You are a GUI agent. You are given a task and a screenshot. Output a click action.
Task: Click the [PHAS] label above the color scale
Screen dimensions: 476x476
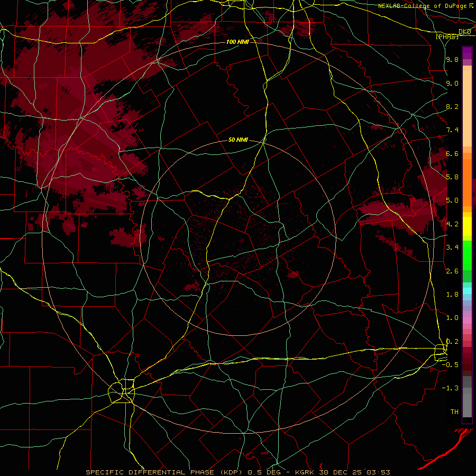pos(447,36)
